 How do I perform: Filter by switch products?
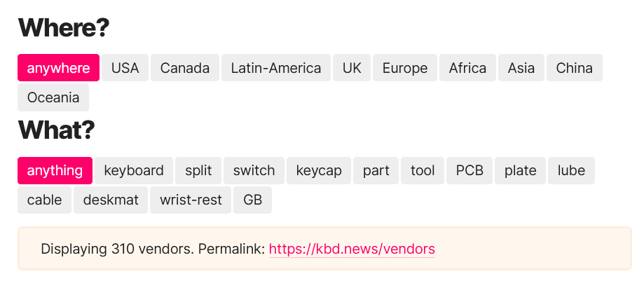[x=254, y=170]
